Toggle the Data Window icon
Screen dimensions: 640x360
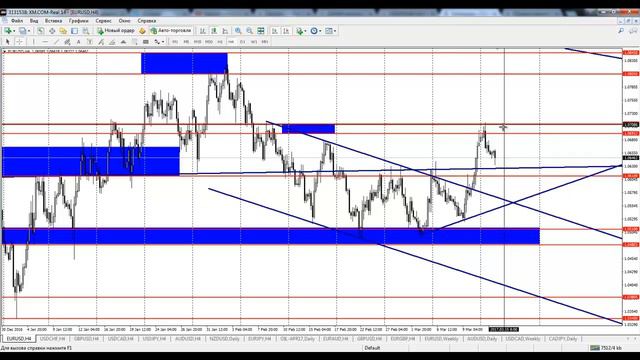pyautogui.click(x=52, y=31)
